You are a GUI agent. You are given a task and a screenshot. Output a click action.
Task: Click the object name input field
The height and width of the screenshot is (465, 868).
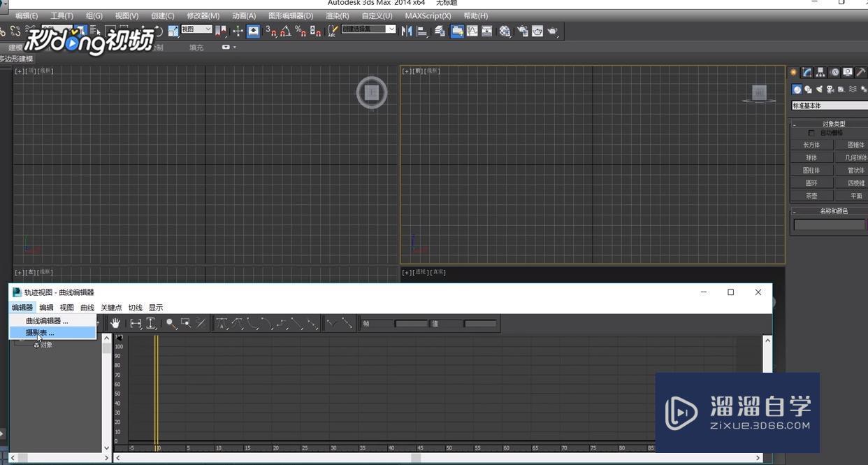point(829,224)
